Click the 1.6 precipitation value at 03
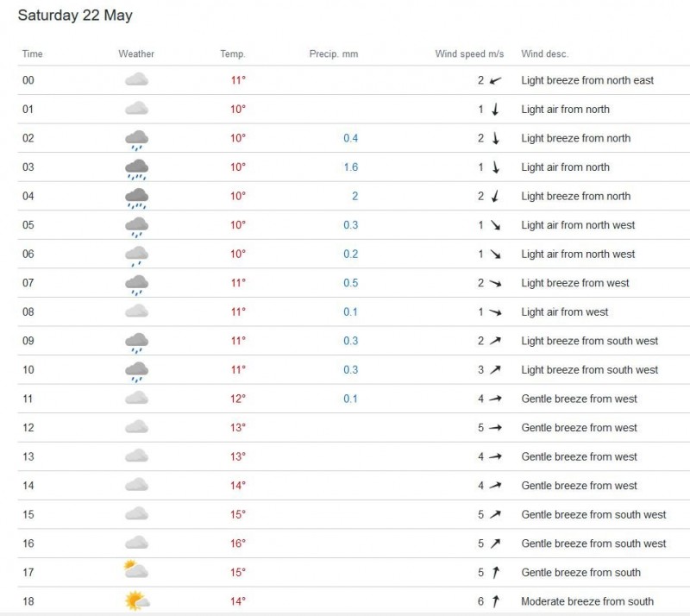This screenshot has width=690, height=616. tap(350, 167)
